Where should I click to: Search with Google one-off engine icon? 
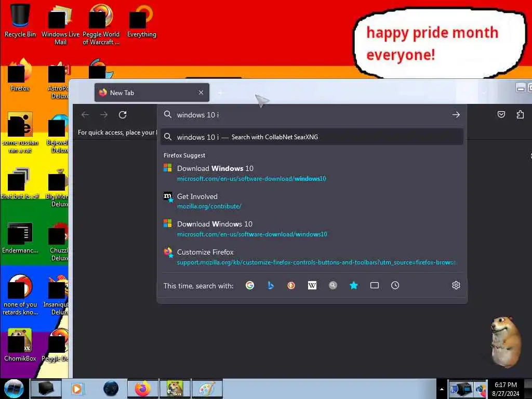tap(250, 285)
